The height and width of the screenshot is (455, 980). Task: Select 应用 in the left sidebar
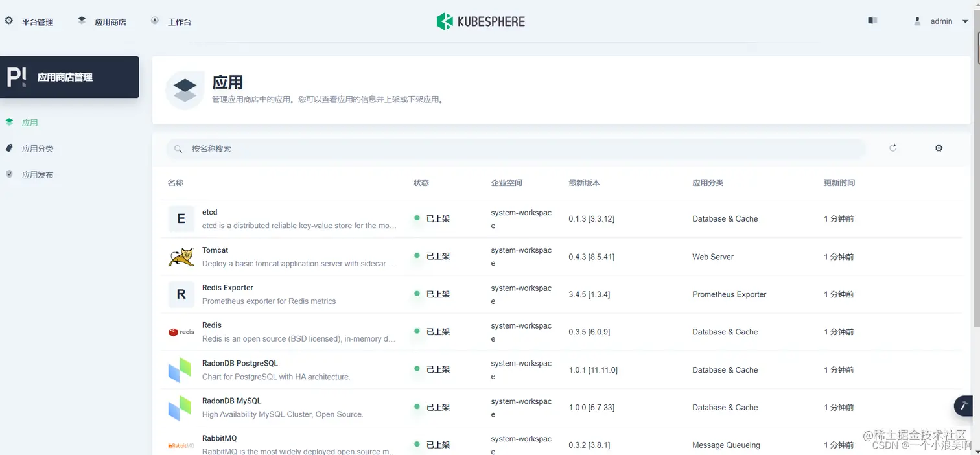[30, 122]
